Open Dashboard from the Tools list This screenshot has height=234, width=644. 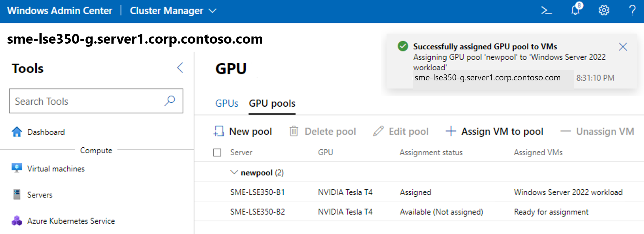46,132
